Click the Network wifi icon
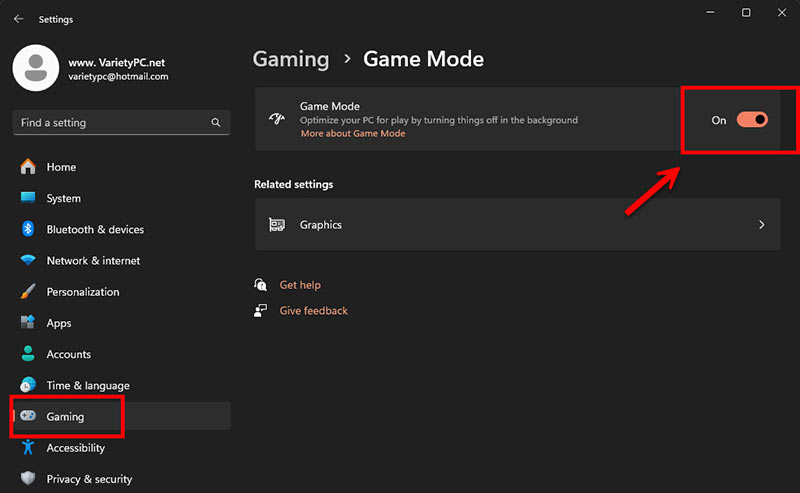This screenshot has width=800, height=493. pos(28,260)
